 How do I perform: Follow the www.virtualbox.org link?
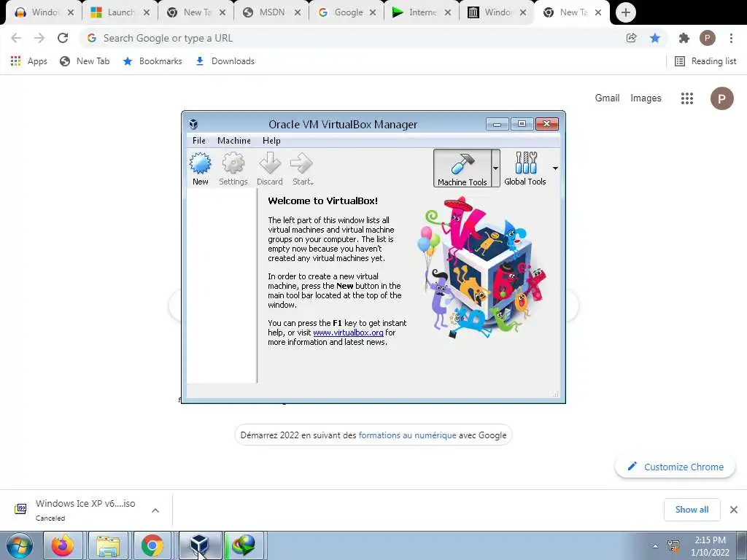(348, 332)
